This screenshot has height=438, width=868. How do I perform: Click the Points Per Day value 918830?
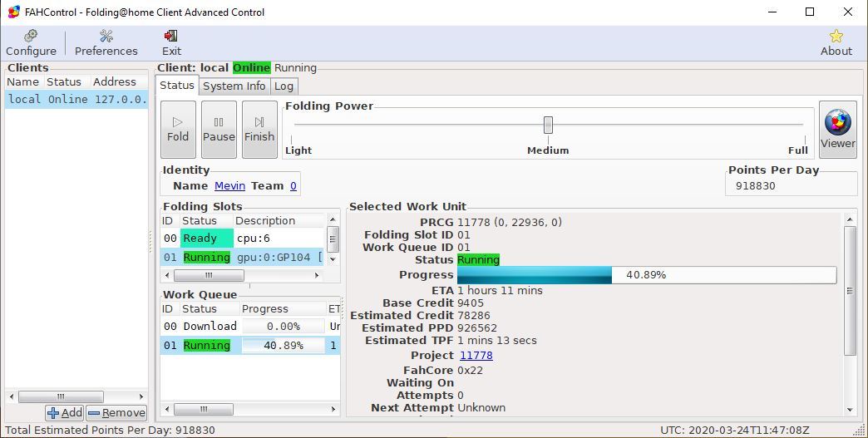coord(756,186)
